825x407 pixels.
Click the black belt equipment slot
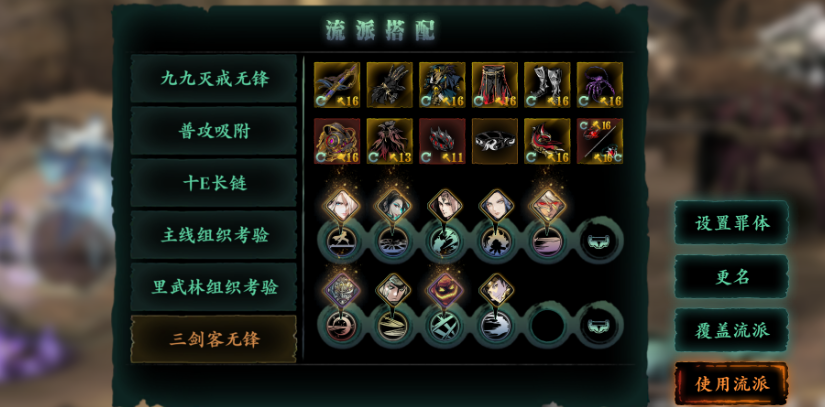[495, 141]
